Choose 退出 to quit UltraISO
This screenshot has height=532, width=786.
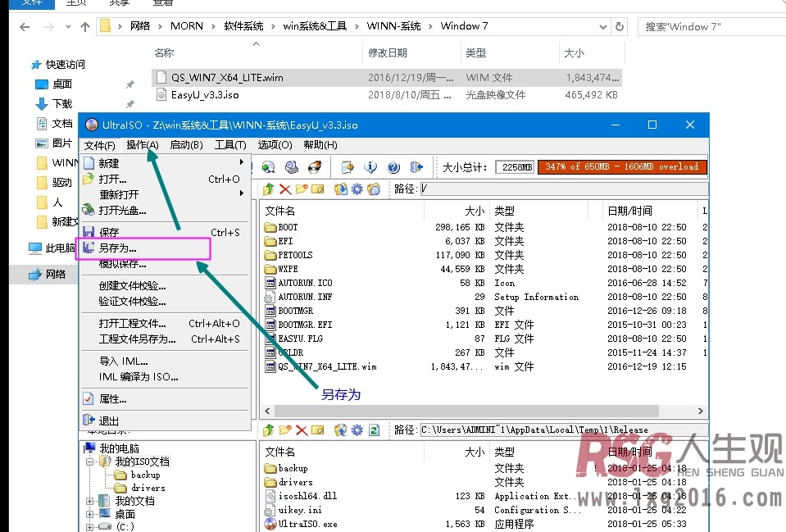(165, 421)
